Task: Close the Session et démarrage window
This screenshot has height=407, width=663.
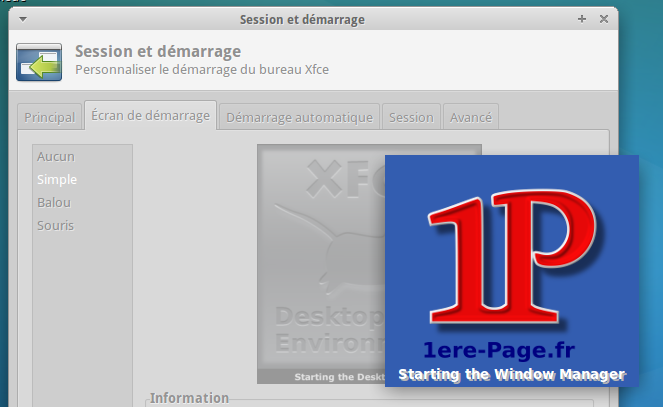Action: point(604,19)
